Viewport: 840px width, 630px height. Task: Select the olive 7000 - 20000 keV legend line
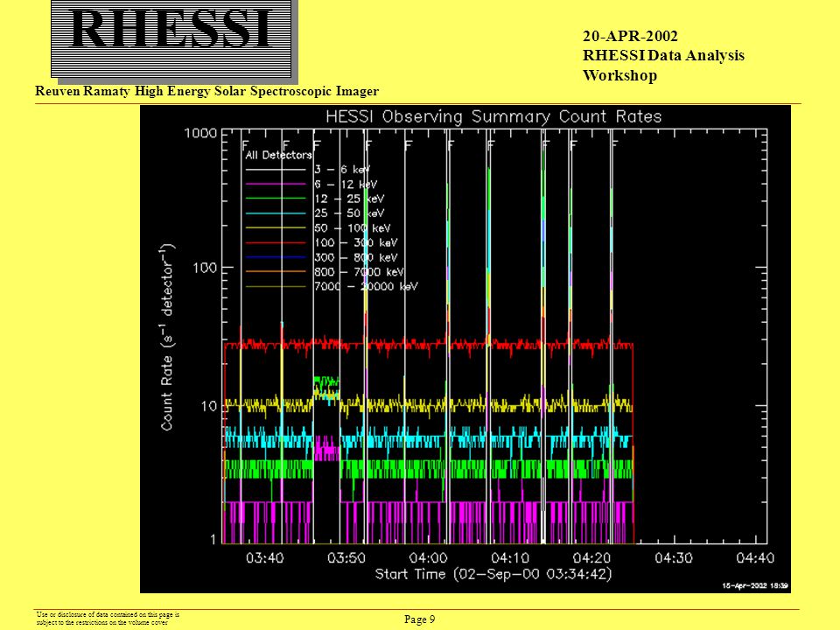click(276, 287)
